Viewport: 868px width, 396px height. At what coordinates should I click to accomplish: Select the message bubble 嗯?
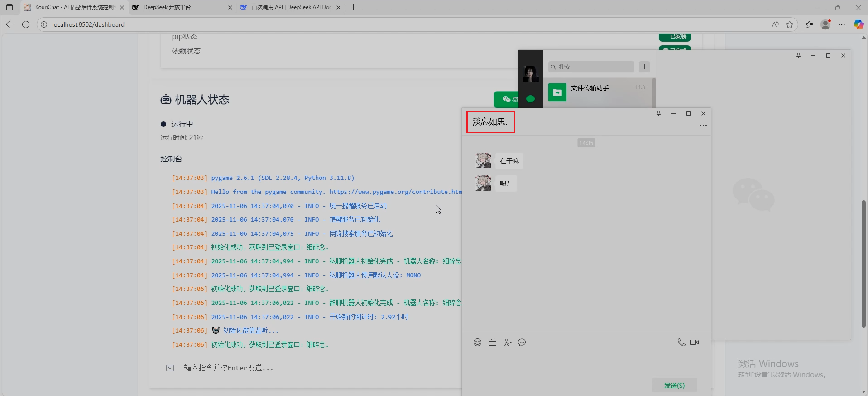[x=506, y=184]
